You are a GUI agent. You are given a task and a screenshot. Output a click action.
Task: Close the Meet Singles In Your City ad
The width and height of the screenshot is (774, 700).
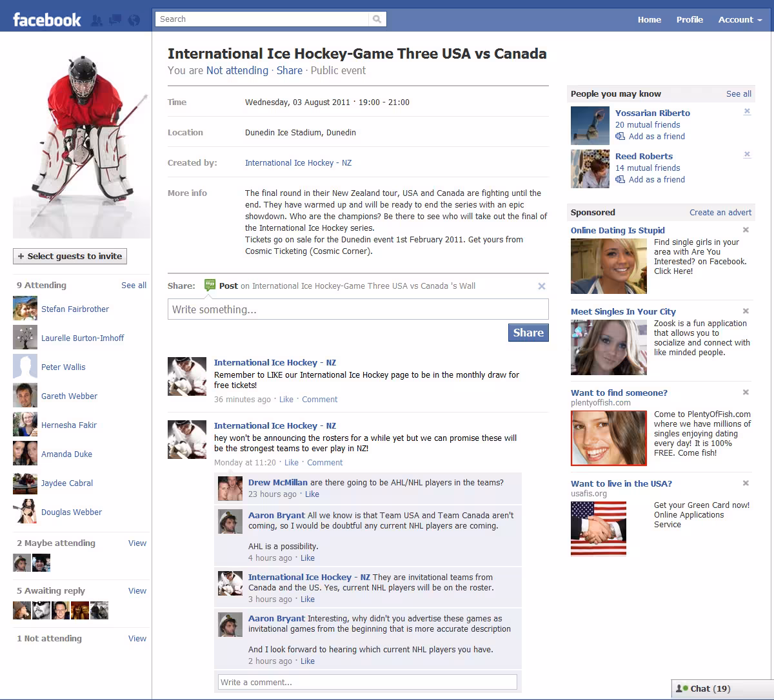coord(746,311)
